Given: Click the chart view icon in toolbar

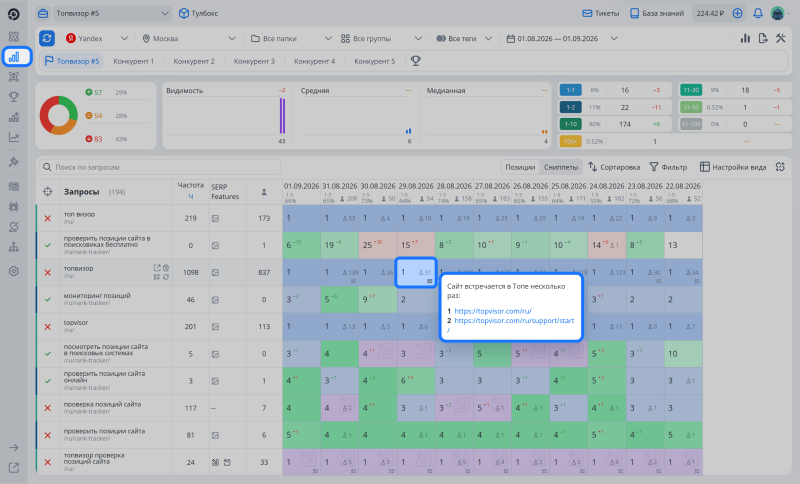Looking at the screenshot, I should tap(745, 38).
